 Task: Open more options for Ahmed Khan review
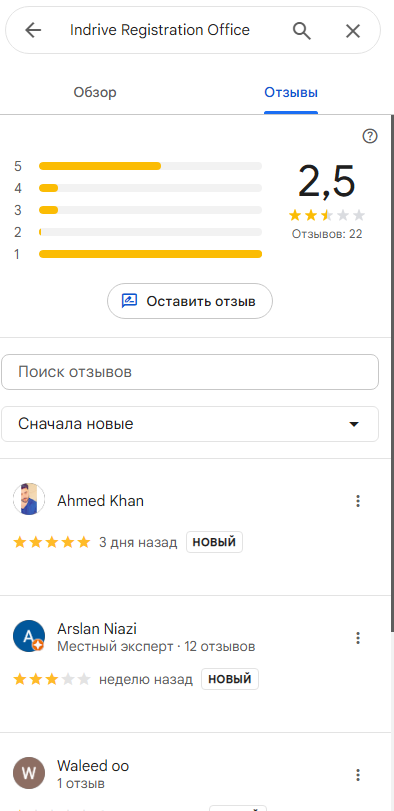[358, 501]
